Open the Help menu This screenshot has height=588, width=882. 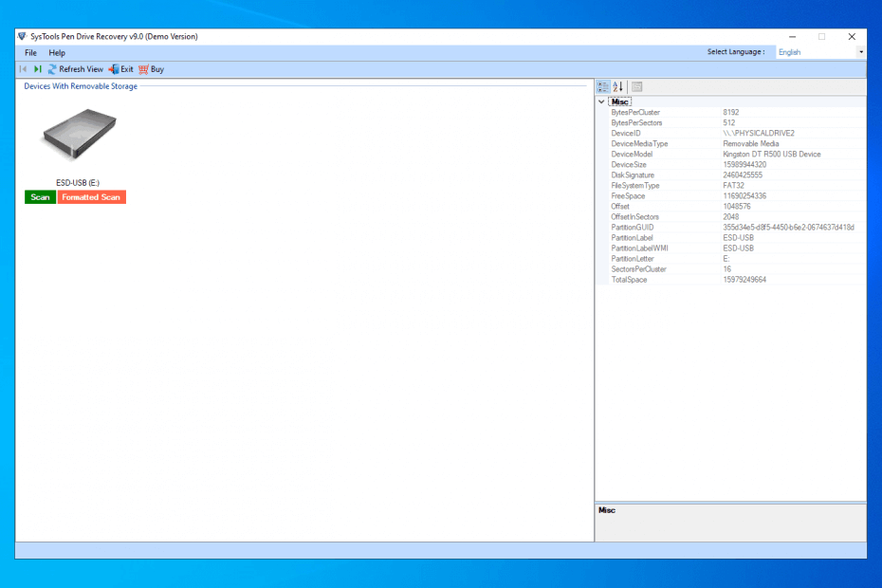(57, 53)
